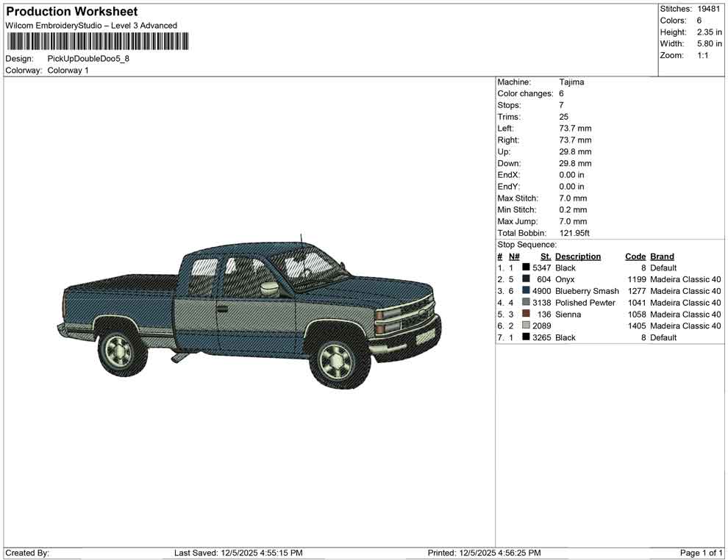
Task: Click the Total Bobbin value 121.95ft
Action: point(574,233)
